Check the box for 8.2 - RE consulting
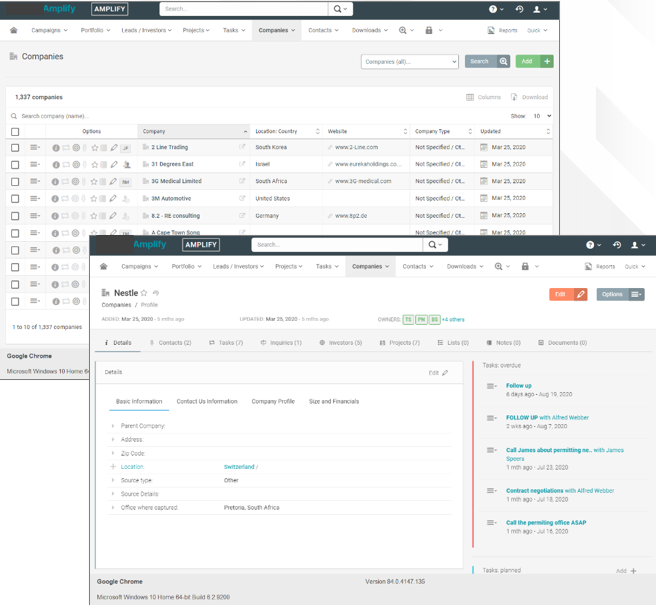Image resolution: width=656 pixels, height=605 pixels. coord(15,216)
